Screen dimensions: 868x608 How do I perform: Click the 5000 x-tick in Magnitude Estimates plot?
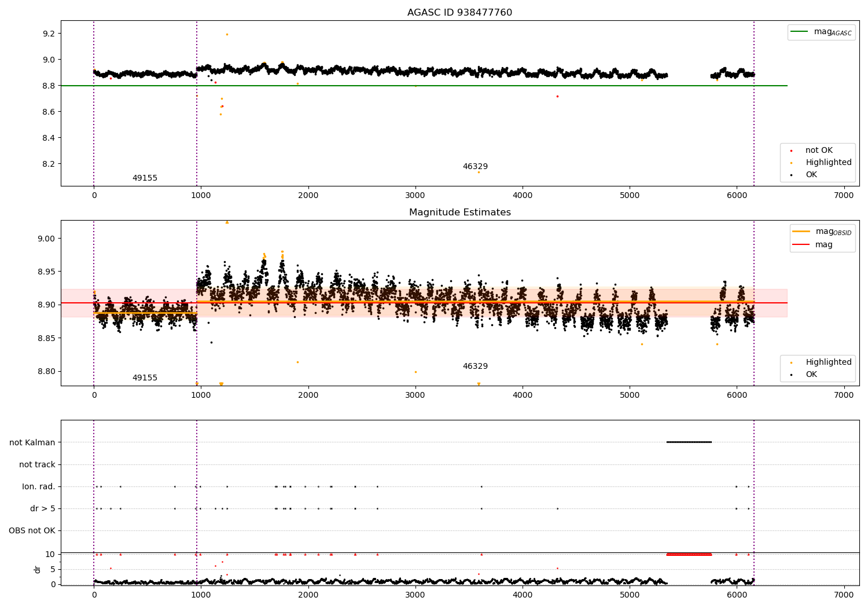coord(630,395)
